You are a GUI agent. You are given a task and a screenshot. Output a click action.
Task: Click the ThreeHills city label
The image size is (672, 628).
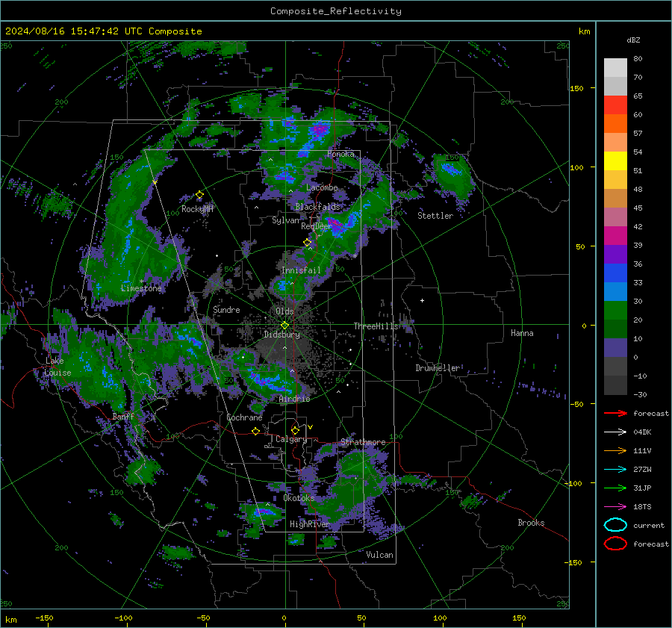(376, 326)
